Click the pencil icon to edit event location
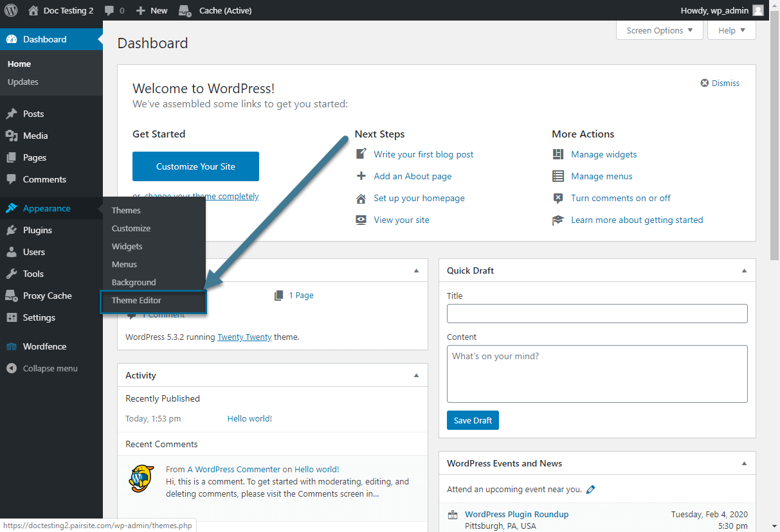The width and height of the screenshot is (780, 532). (591, 490)
